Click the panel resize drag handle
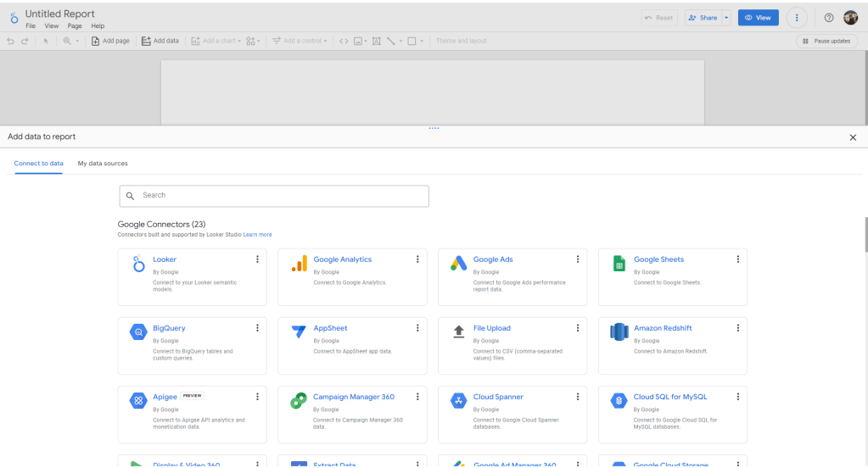The image size is (868, 468). coord(434,128)
